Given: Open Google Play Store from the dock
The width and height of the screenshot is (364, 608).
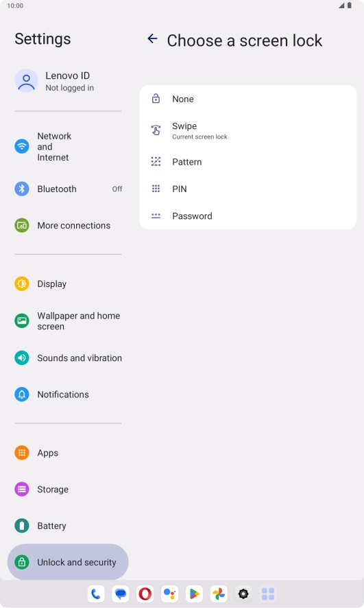Looking at the screenshot, I should tap(194, 594).
